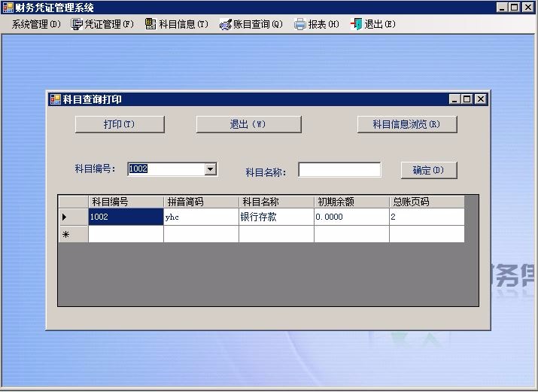Close the main 财务凭证管理系统 window
The image size is (538, 392).
tap(527, 8)
